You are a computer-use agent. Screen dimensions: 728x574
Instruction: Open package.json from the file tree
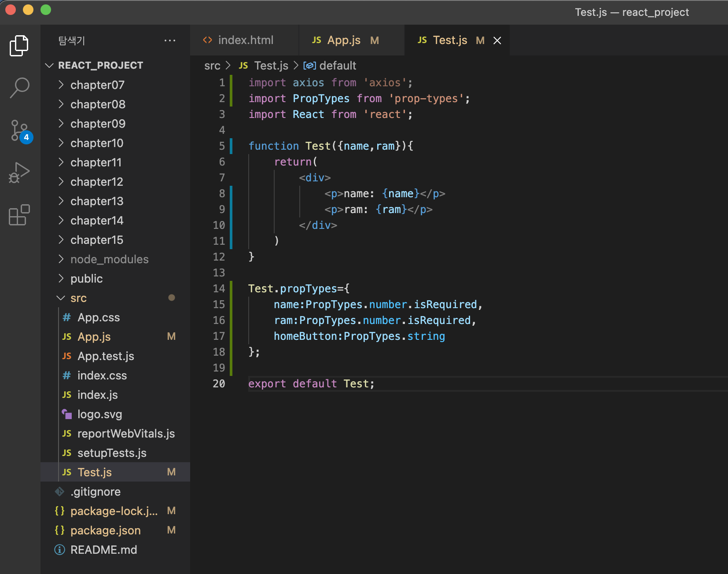105,530
